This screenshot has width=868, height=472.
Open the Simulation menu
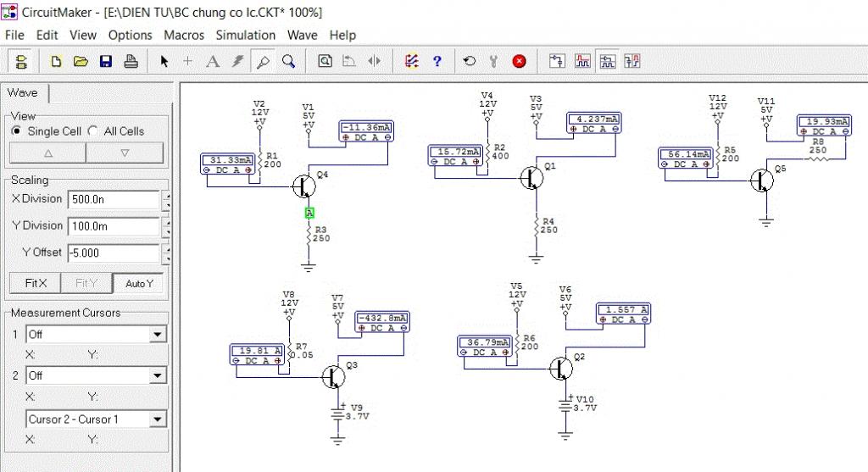coord(245,36)
